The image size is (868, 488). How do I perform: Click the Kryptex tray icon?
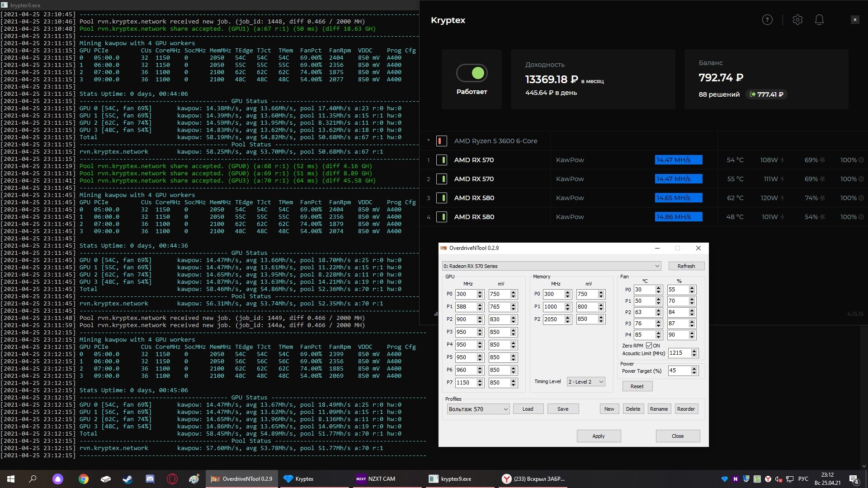[724, 479]
